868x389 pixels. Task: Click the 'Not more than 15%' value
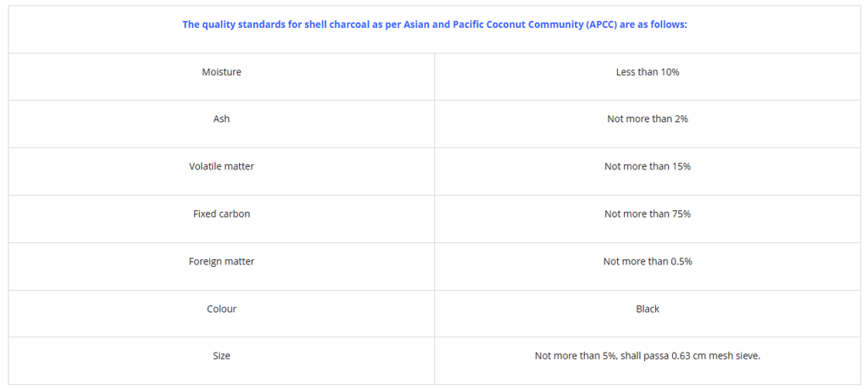click(x=647, y=167)
